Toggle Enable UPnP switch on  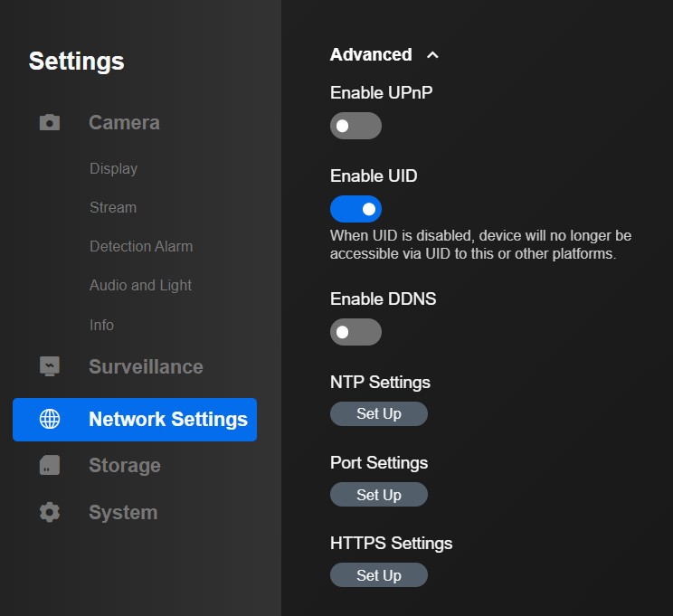[355, 126]
